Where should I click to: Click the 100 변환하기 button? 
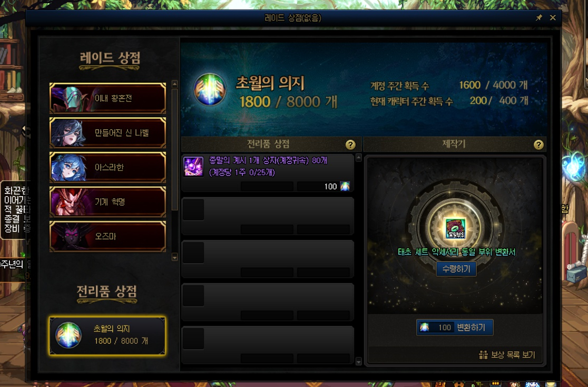point(455,327)
